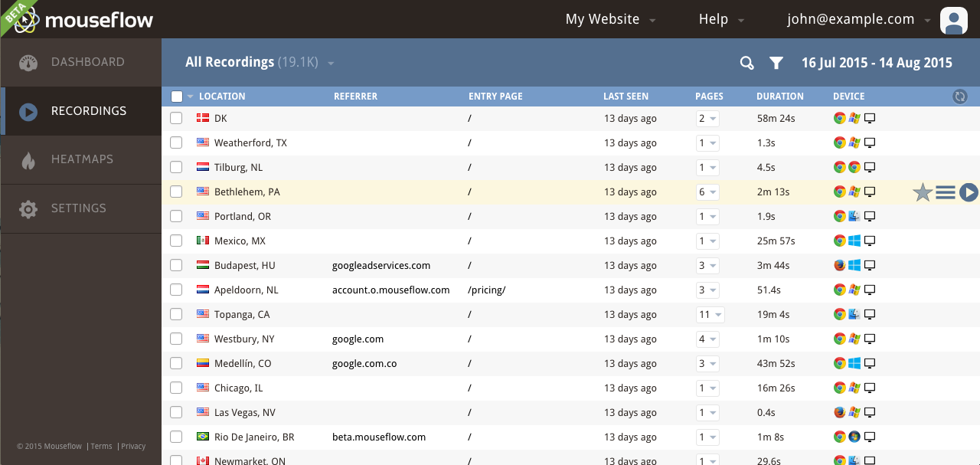Open the Settings section
The image size is (980, 465).
[x=80, y=209]
